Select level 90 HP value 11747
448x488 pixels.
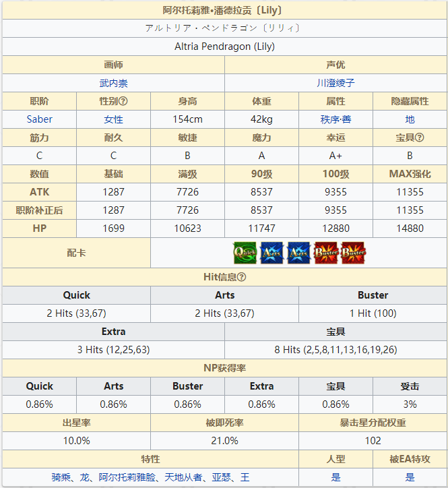[261, 228]
